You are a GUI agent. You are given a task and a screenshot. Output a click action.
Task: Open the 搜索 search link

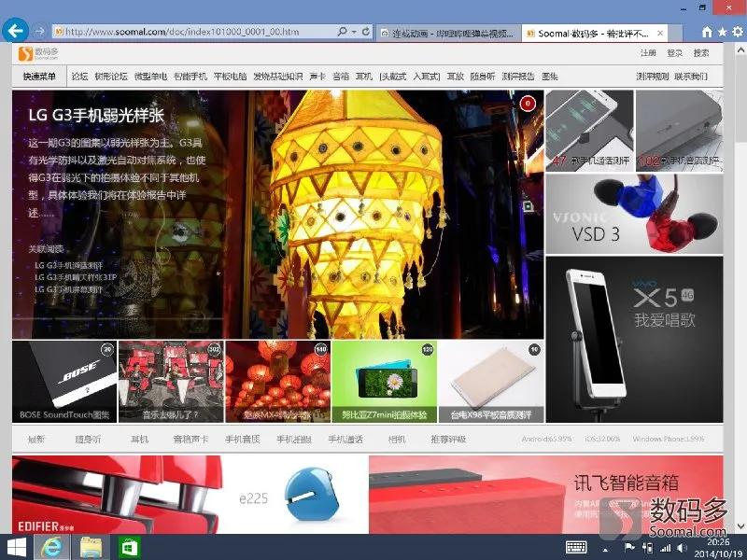[x=701, y=53]
